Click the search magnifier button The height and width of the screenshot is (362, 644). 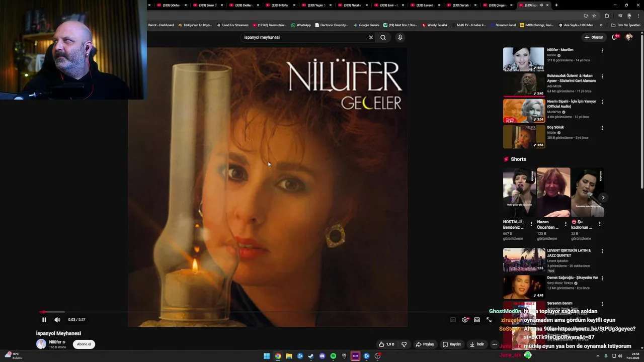[x=383, y=37]
